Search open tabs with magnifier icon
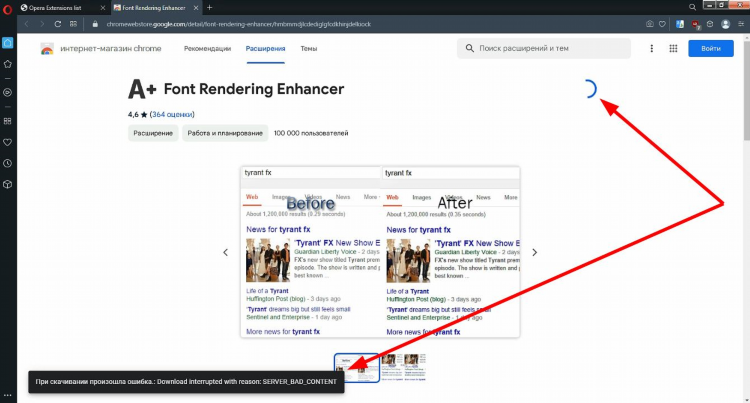Image resolution: width=750 pixels, height=403 pixels. [x=692, y=7]
